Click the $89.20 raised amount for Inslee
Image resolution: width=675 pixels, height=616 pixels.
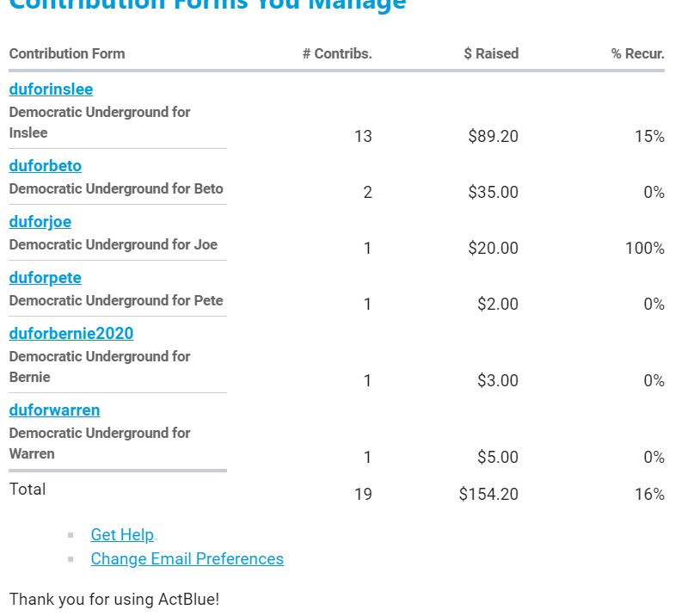(493, 136)
